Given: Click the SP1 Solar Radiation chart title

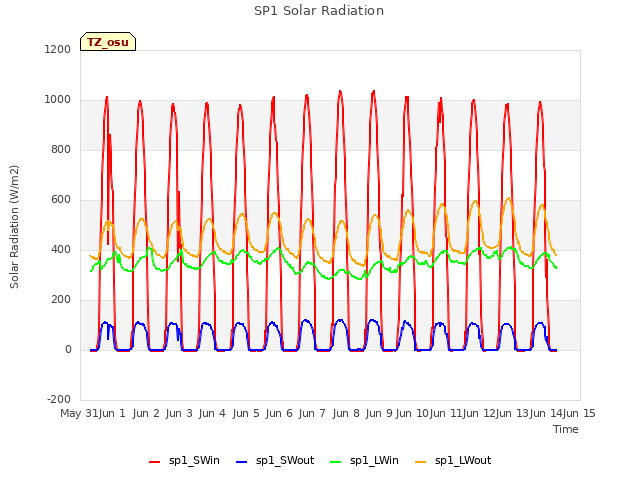Looking at the screenshot, I should click(319, 11).
